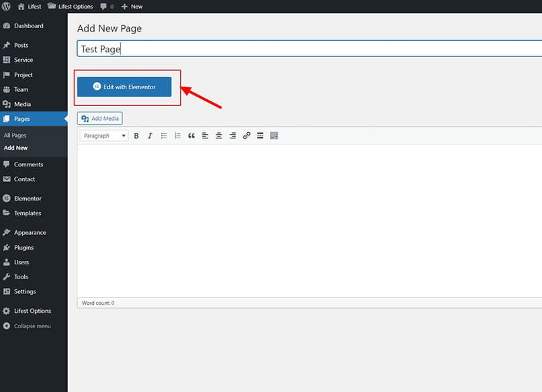Open the Plugins menu

point(34,247)
